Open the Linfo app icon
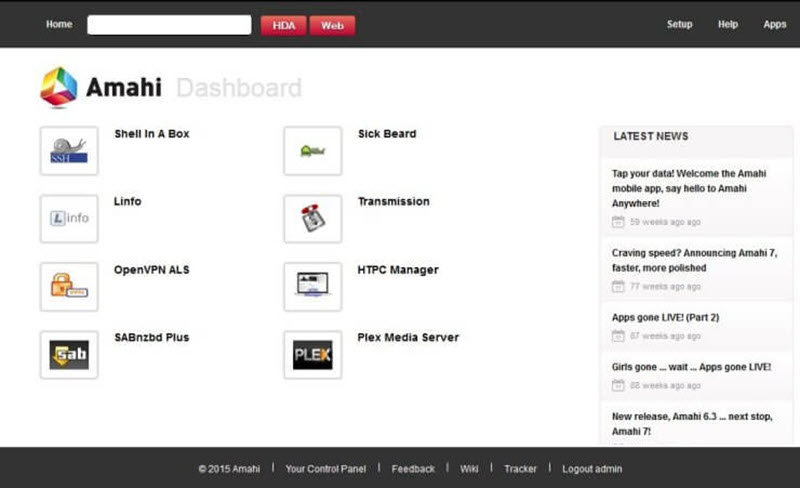 [69, 218]
